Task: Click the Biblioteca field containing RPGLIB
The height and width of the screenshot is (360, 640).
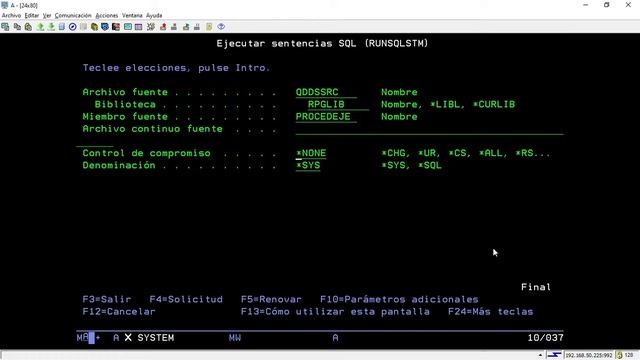Action: [x=338, y=104]
